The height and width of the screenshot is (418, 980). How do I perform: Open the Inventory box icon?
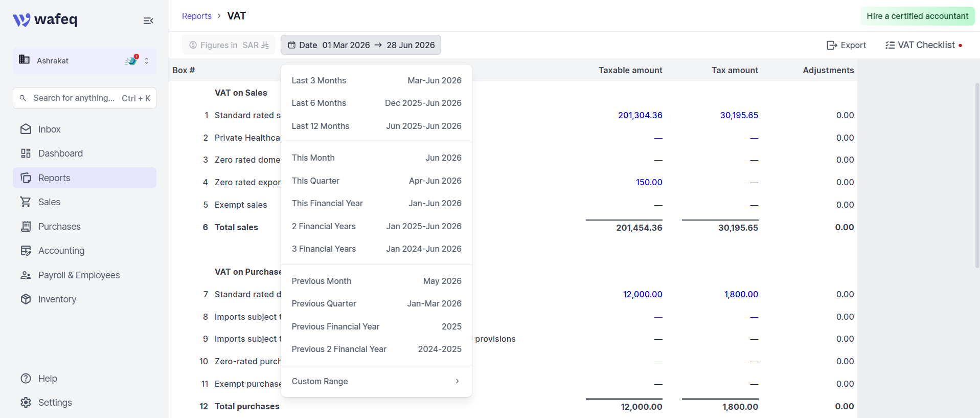26,299
